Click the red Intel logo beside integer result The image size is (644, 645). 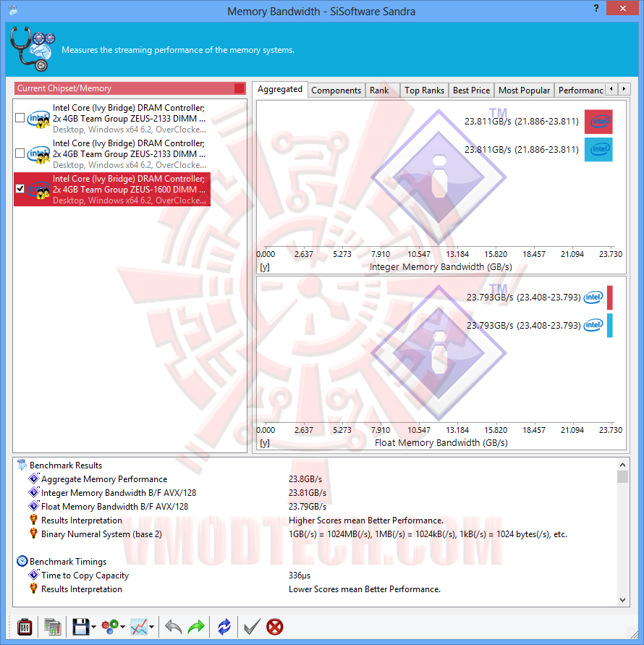(x=598, y=122)
